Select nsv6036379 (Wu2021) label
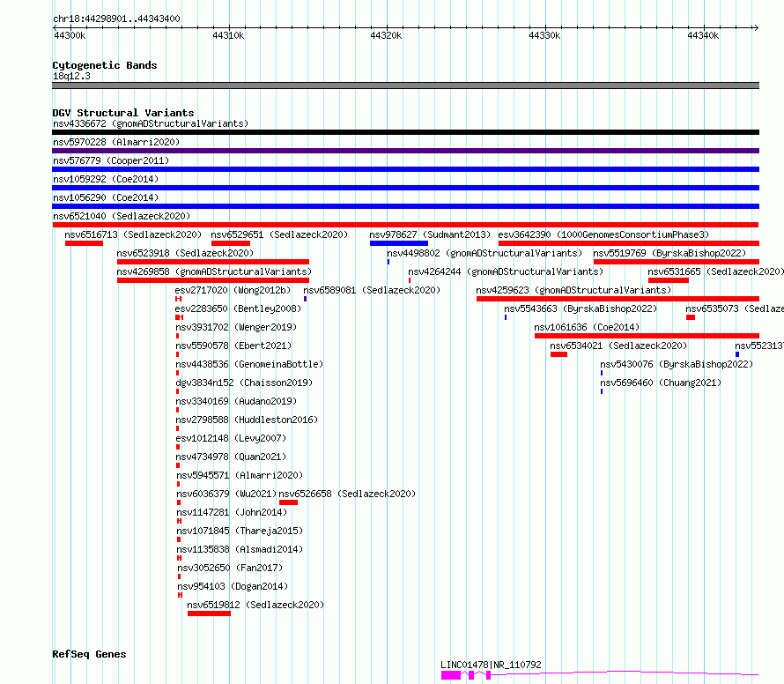784x684 pixels. (226, 494)
